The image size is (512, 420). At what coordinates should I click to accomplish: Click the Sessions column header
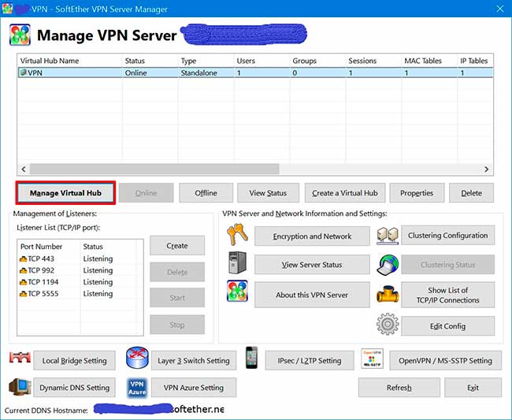(x=373, y=61)
